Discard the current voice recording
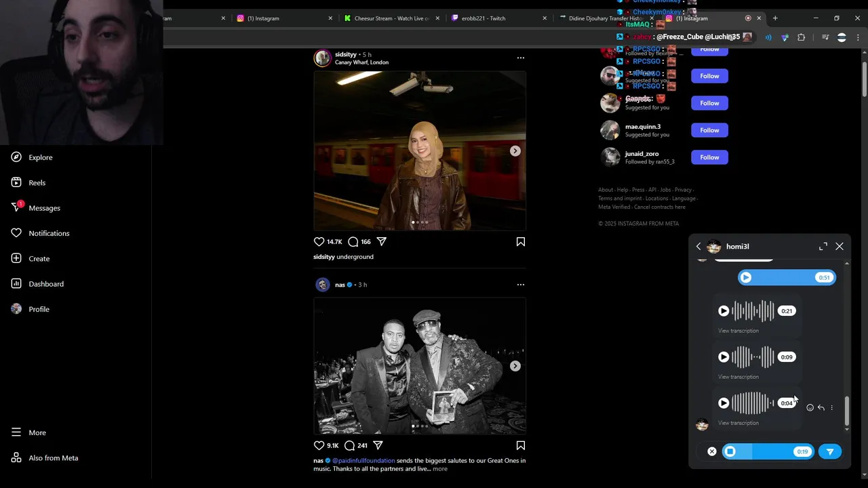The height and width of the screenshot is (488, 868). [x=712, y=451]
